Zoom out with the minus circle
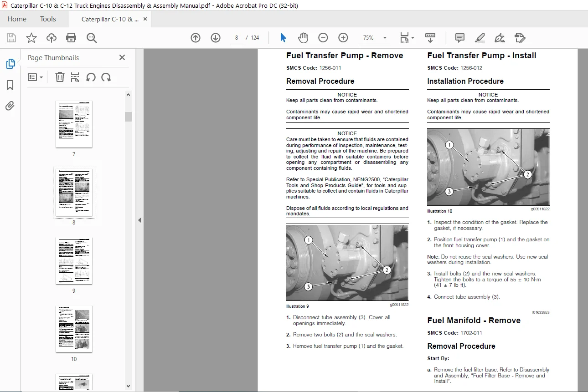Screen dimensions: 588x392 (x=323, y=38)
